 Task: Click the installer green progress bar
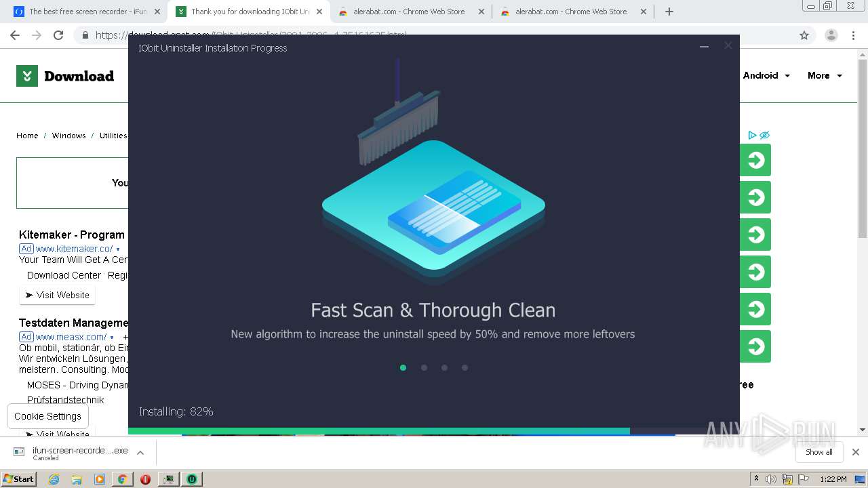379,430
